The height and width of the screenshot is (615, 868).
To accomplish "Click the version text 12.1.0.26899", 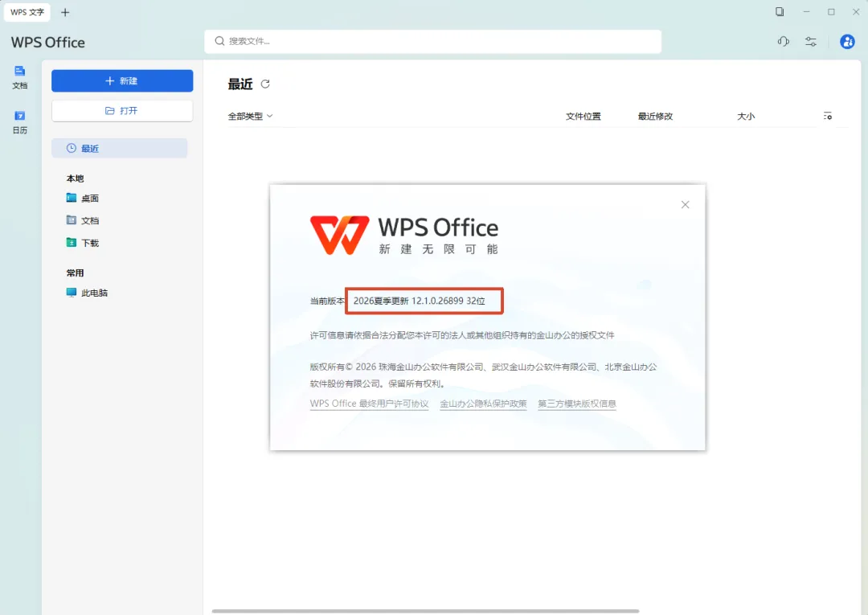I will tap(437, 301).
